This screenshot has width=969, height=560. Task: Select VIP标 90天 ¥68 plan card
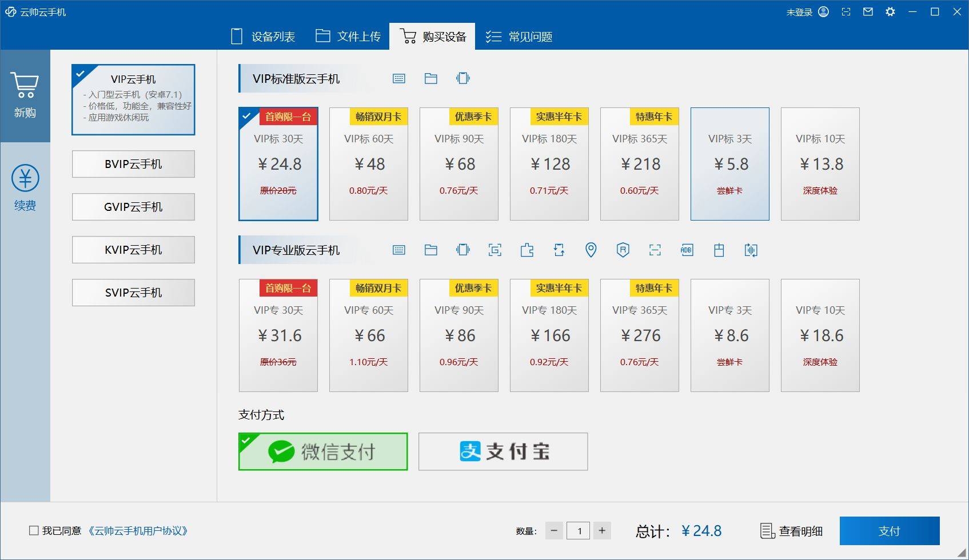459,164
